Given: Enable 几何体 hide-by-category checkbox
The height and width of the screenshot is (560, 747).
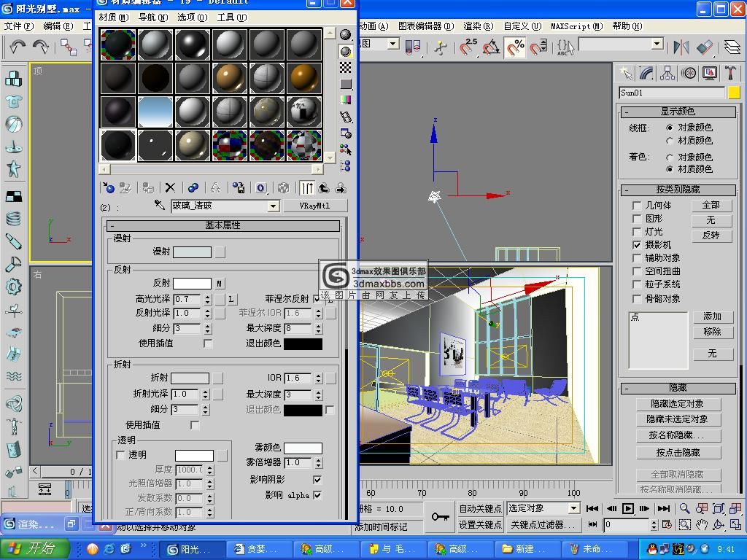Looking at the screenshot, I should pyautogui.click(x=636, y=205).
